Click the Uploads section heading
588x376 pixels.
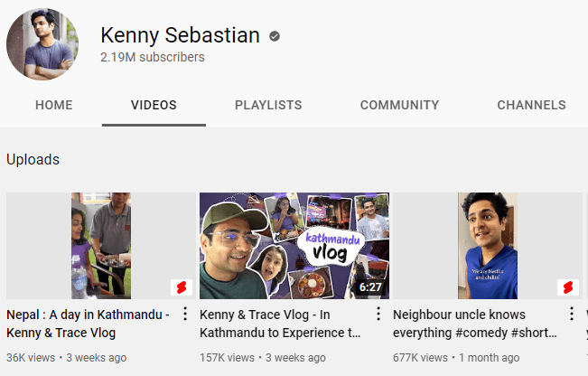click(33, 159)
